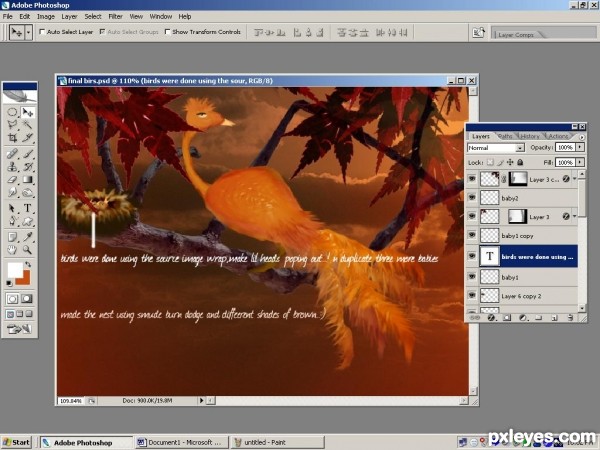Swap foreground and background colors

click(28, 264)
